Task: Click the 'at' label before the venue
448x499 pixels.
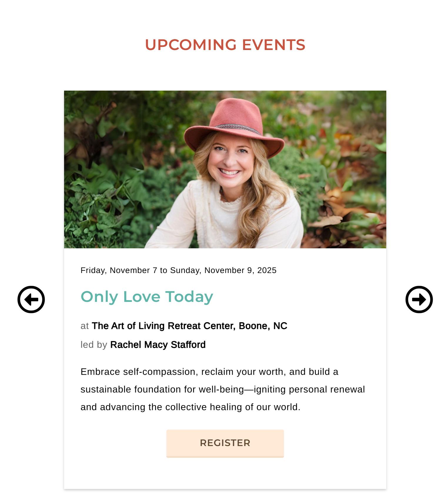Action: (x=85, y=326)
